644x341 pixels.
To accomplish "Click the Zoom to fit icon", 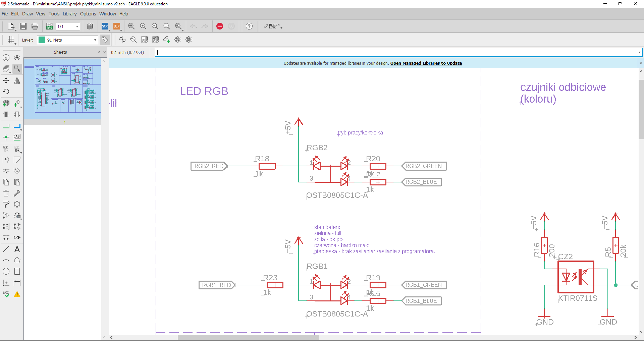I will click(x=131, y=26).
